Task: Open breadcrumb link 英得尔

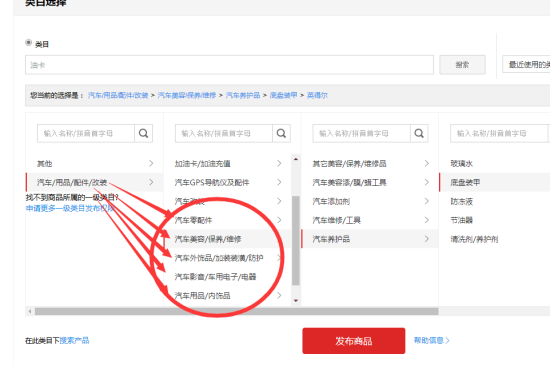Action: [x=317, y=95]
